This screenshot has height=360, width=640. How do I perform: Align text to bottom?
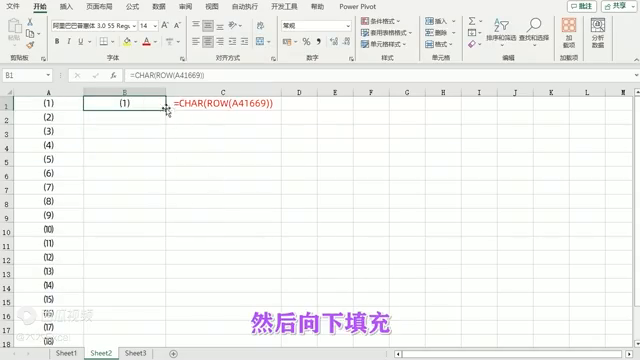(x=220, y=26)
